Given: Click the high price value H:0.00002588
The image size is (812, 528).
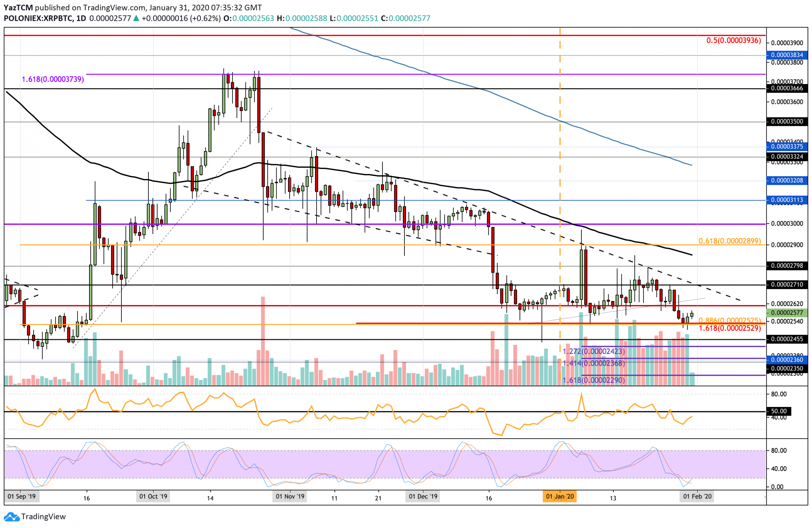Looking at the screenshot, I should coord(302,18).
